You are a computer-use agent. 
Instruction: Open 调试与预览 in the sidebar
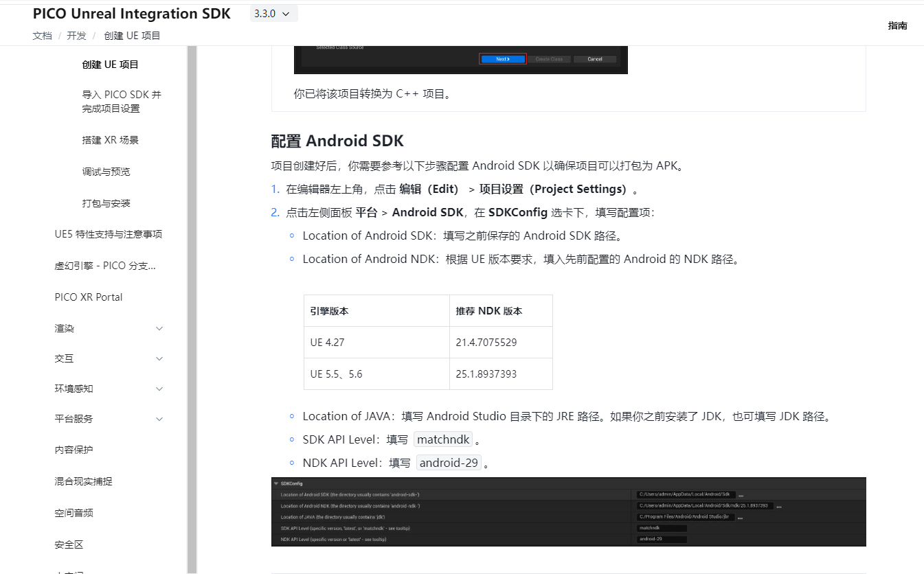pyautogui.click(x=106, y=172)
